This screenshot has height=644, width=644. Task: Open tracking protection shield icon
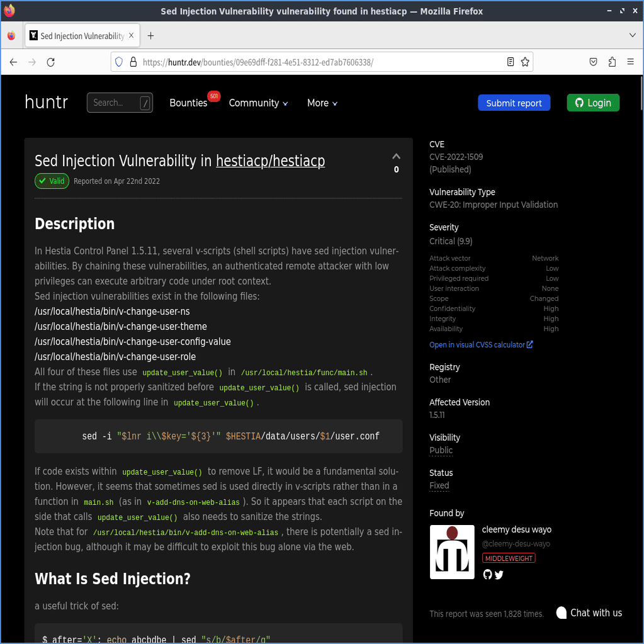pos(119,62)
